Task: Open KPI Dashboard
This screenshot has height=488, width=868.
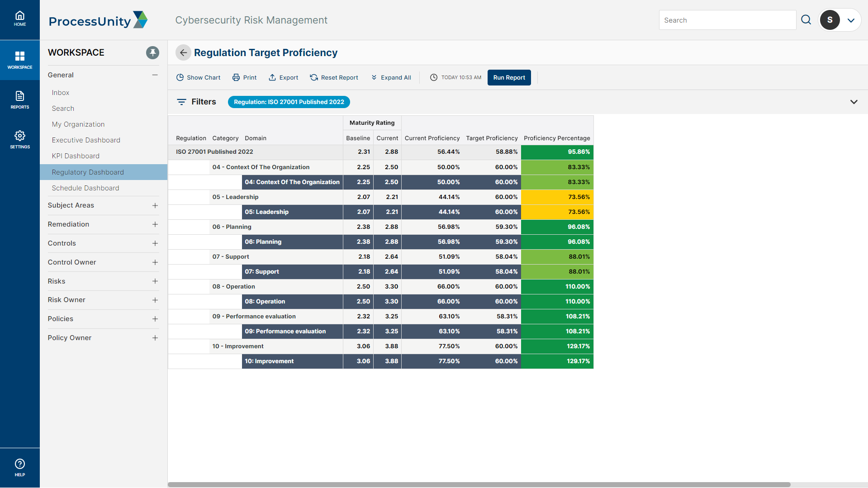Action: (x=76, y=156)
